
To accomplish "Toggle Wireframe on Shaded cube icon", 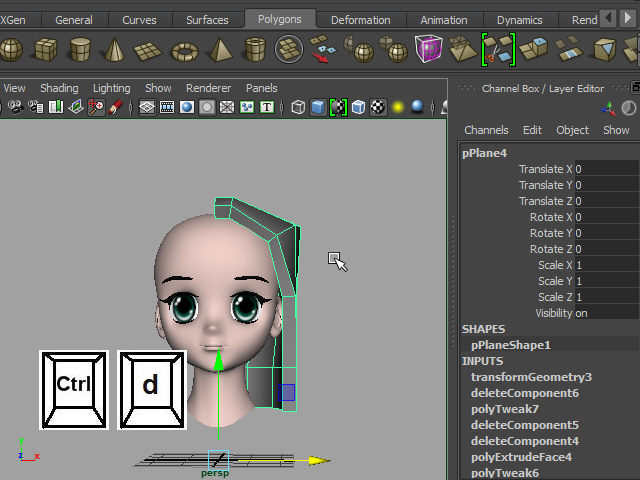I will 358,107.
